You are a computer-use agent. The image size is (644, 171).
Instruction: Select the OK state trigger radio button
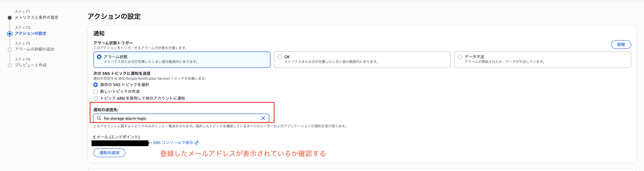[280, 57]
